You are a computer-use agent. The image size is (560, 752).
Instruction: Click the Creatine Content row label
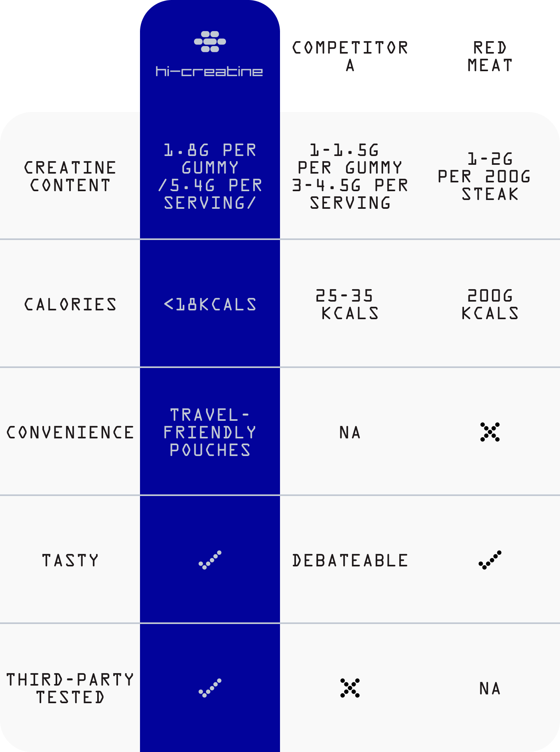(70, 176)
